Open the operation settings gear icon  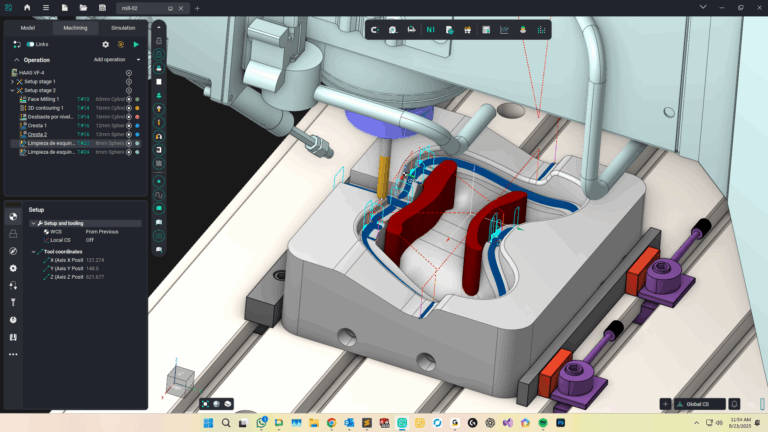(106, 44)
